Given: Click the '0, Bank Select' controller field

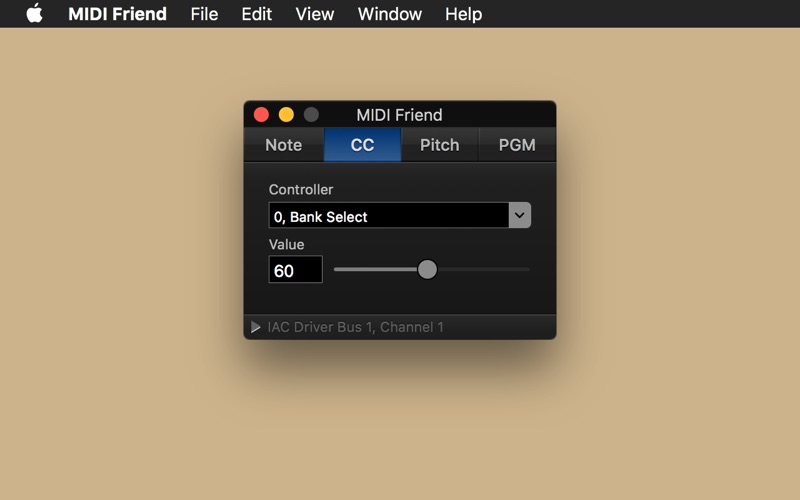Looking at the screenshot, I should [x=389, y=215].
